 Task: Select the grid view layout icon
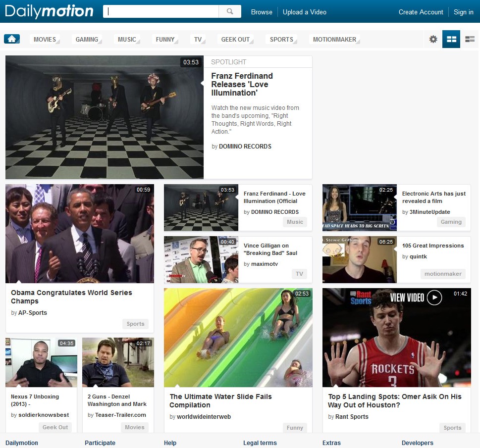coord(451,39)
